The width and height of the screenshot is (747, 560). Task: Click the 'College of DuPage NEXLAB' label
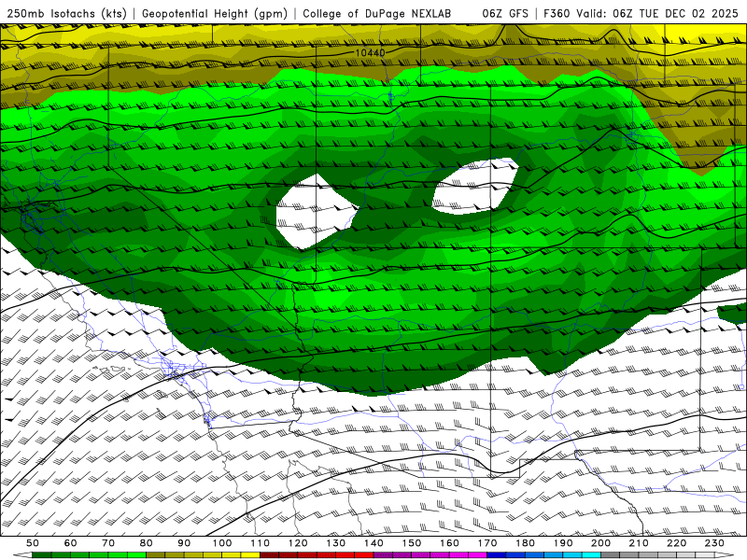(377, 14)
